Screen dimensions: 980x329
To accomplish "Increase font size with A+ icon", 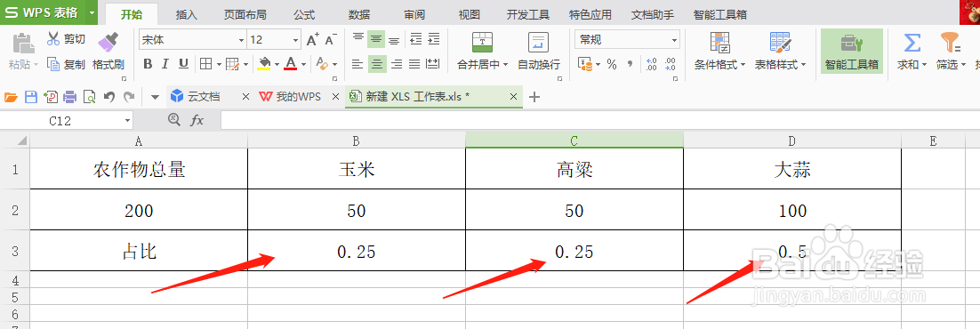I will pos(313,40).
